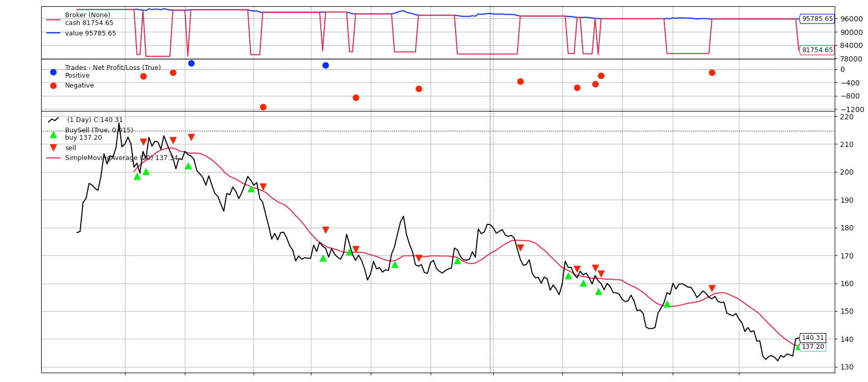Select the blue Positive legend circle
Screen dimensions: 868x382
53,72
